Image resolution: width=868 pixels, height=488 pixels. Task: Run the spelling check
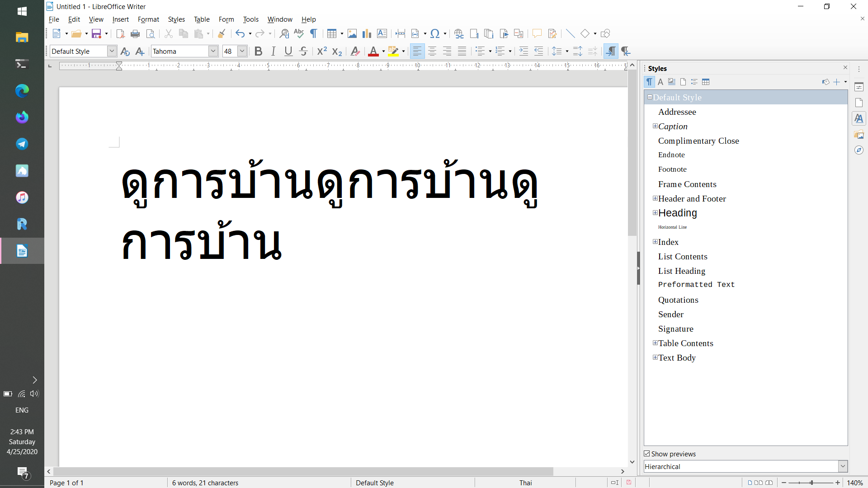(x=299, y=33)
